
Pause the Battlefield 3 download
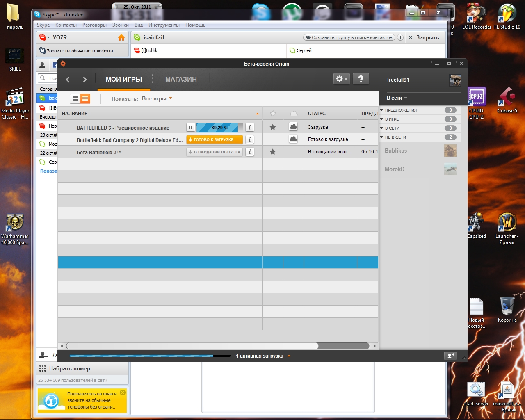pos(191,128)
